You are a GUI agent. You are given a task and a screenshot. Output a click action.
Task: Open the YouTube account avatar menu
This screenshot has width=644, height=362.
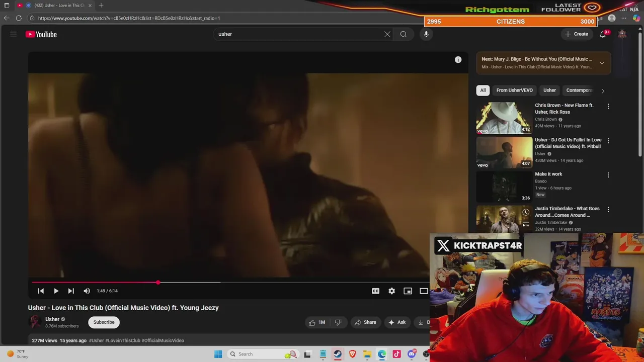622,34
